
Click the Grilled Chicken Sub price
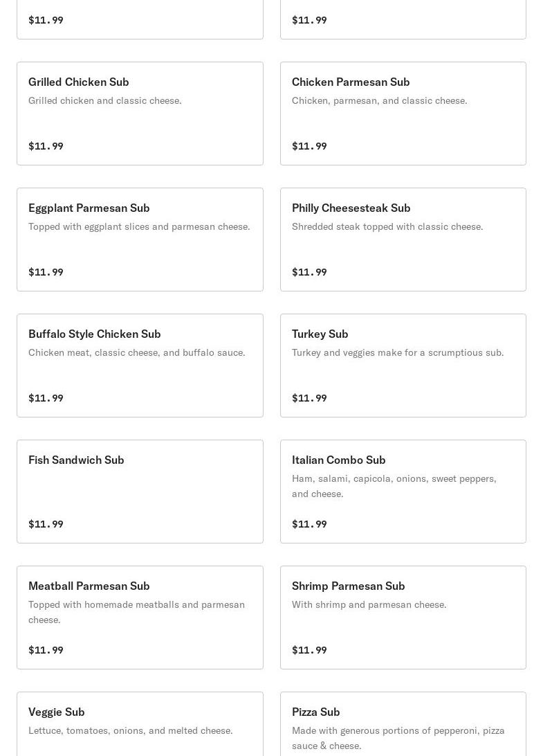tap(46, 146)
